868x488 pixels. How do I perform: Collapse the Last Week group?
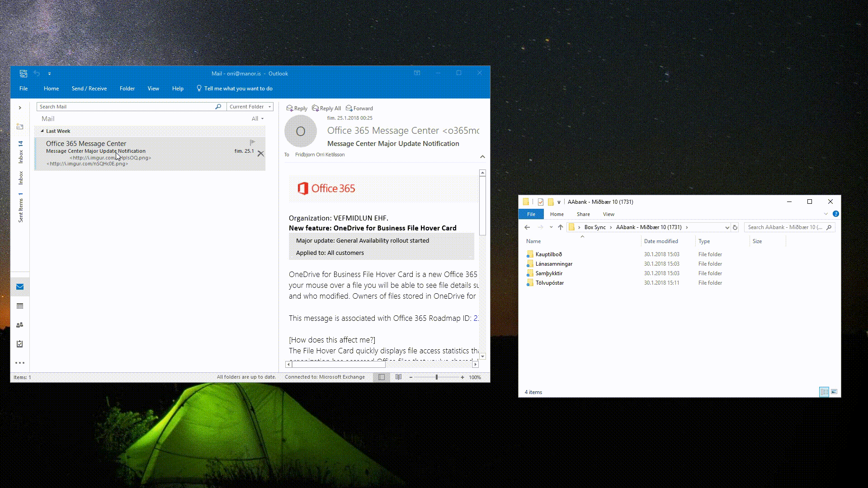click(x=42, y=131)
